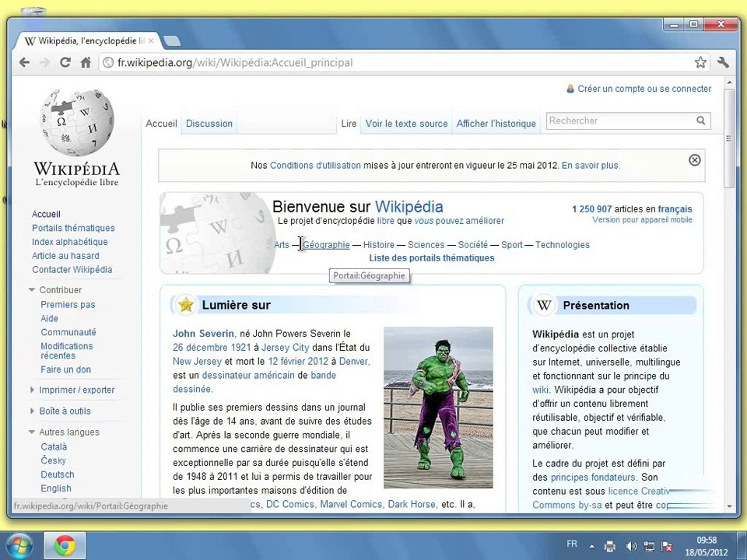747x560 pixels.
Task: Reload the page with the refresh icon
Action: point(65,62)
